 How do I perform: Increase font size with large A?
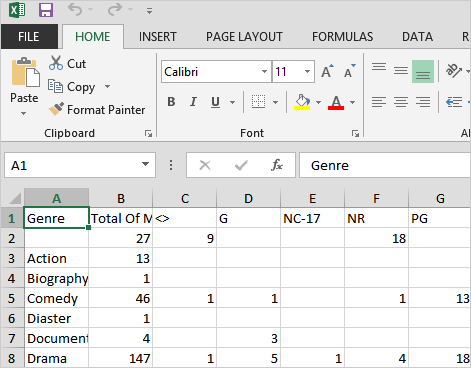[x=327, y=71]
